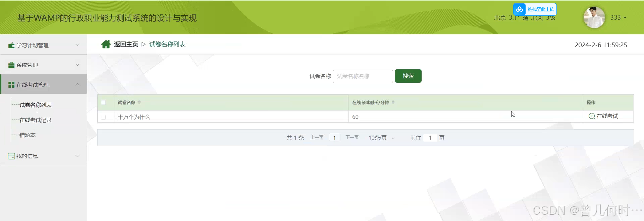
Task: Expand the 我的信息 menu chevron
Action: tap(77, 156)
